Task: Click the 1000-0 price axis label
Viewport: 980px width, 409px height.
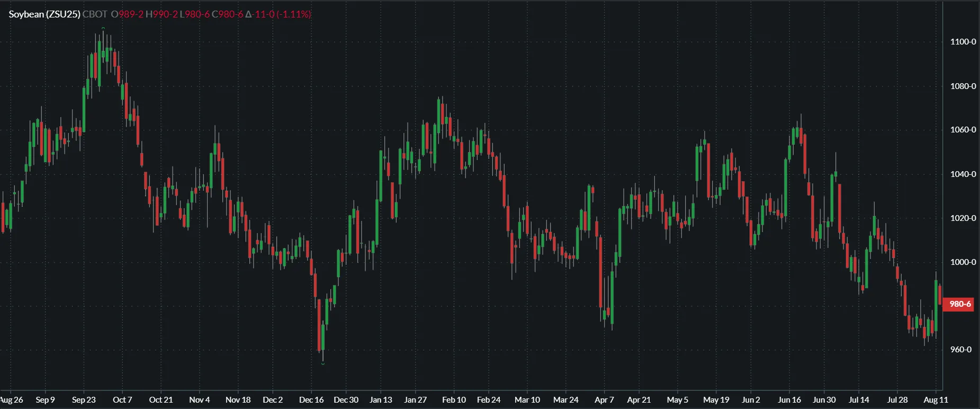Action: [x=963, y=262]
